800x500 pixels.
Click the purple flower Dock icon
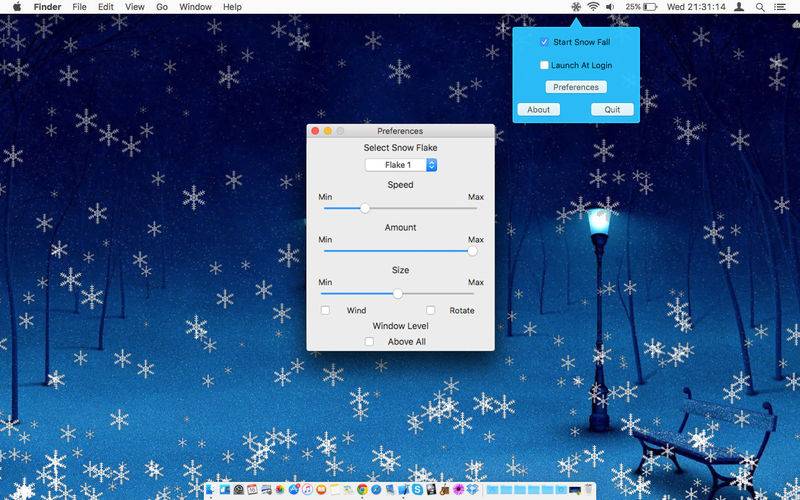(x=459, y=490)
